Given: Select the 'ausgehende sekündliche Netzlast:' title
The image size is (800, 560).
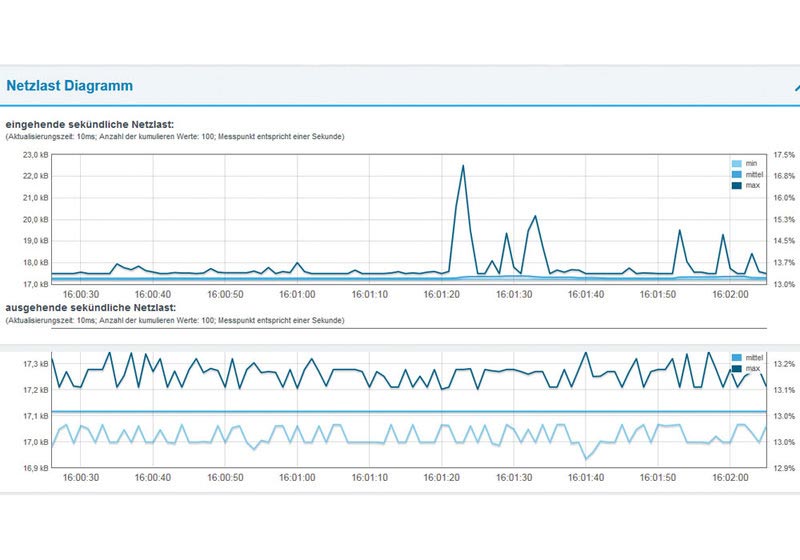Looking at the screenshot, I should (x=91, y=308).
